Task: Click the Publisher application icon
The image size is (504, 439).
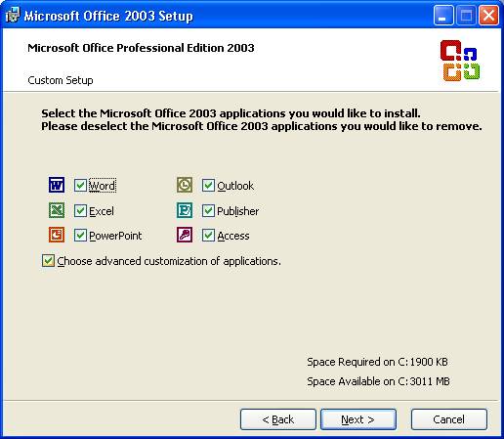Action: point(185,210)
